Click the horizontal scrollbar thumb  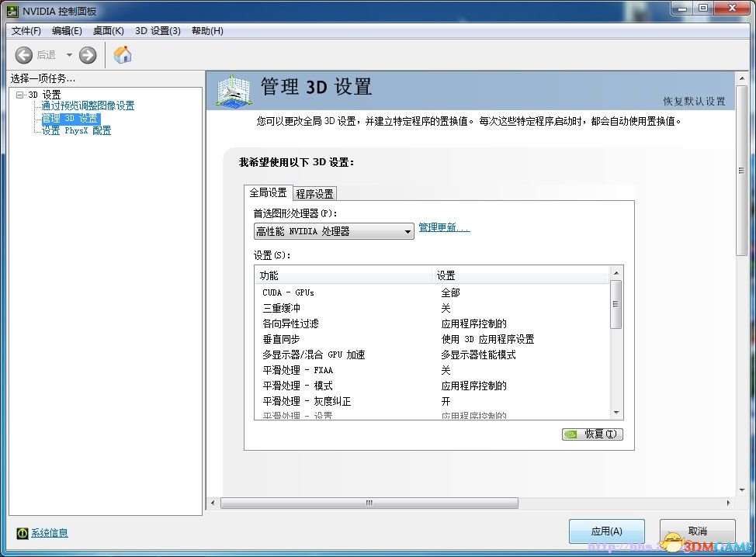369,503
